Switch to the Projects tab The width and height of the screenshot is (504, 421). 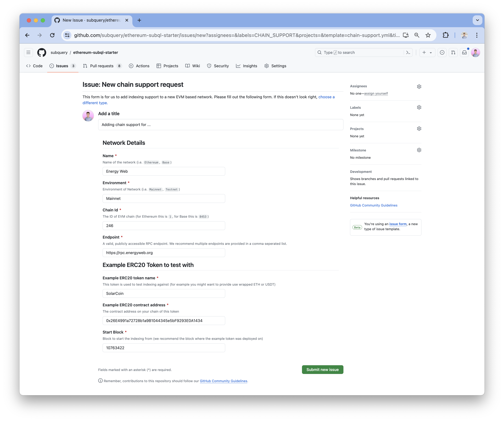(x=167, y=66)
